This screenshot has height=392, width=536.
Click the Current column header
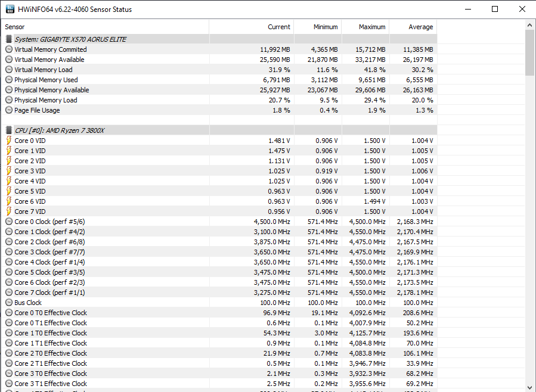pos(252,27)
